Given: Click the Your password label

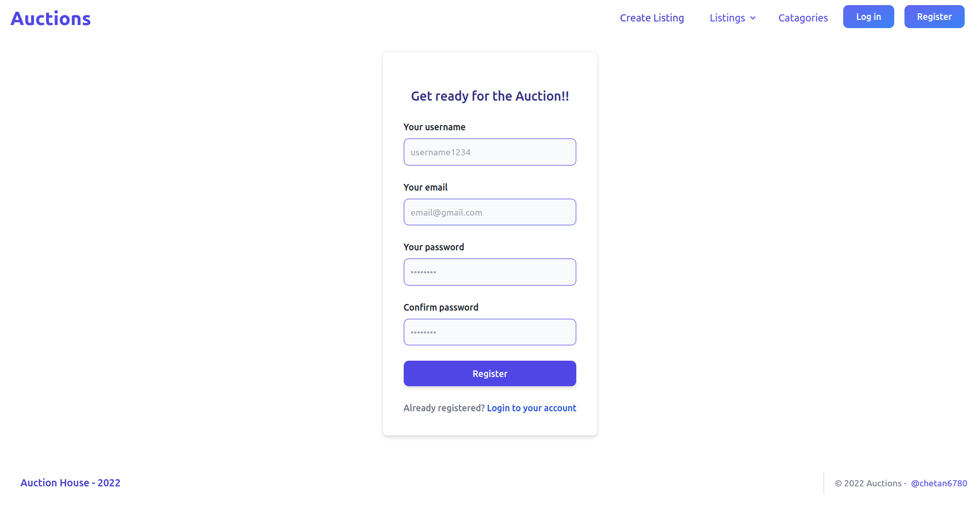Looking at the screenshot, I should coord(433,247).
